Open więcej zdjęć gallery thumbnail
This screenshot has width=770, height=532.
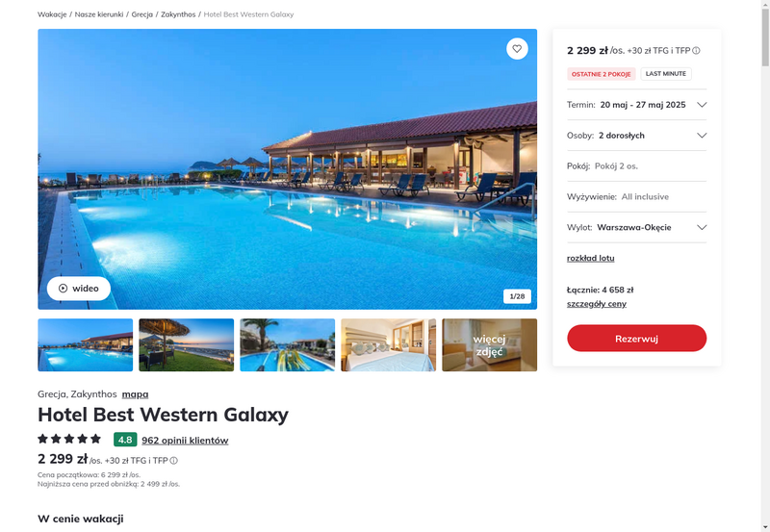point(490,345)
